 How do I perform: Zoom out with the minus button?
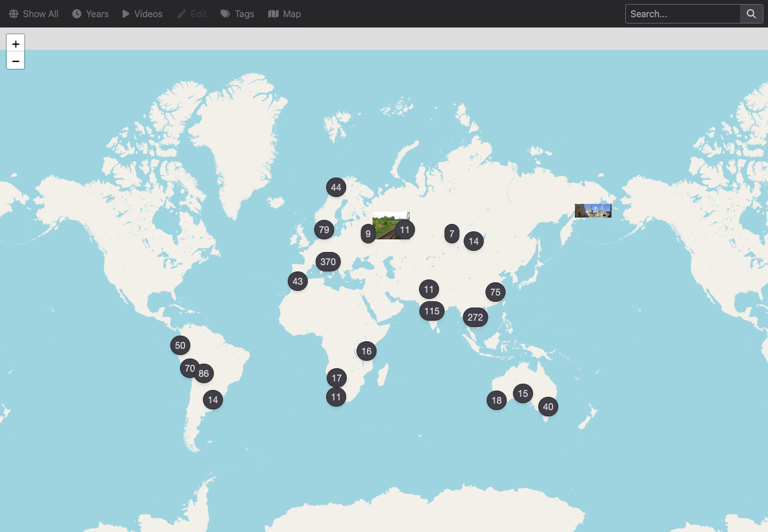15,61
